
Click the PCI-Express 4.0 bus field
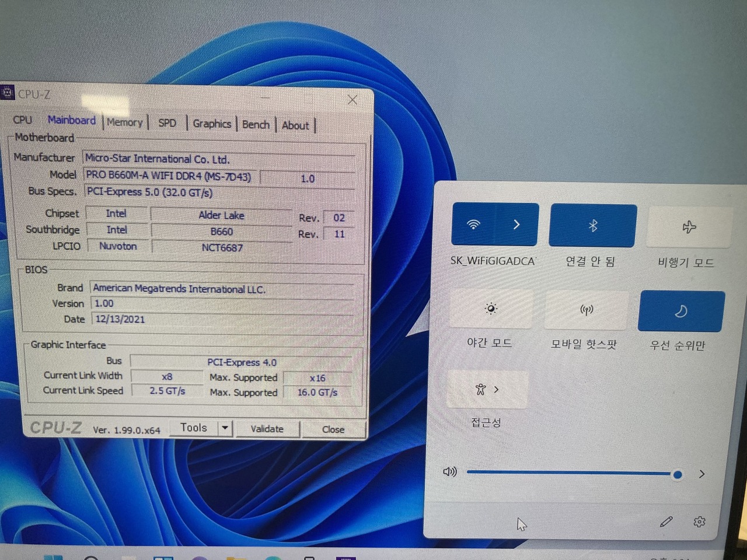242,362
